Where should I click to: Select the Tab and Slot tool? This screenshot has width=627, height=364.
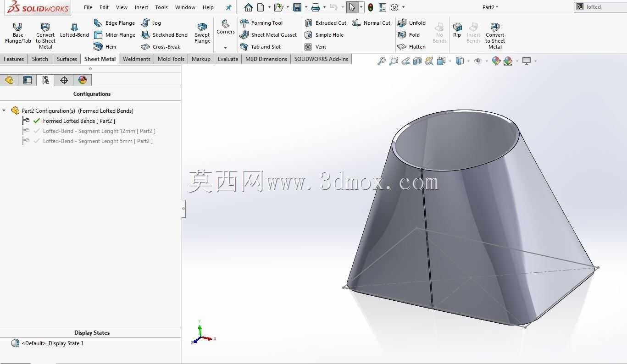click(x=261, y=47)
